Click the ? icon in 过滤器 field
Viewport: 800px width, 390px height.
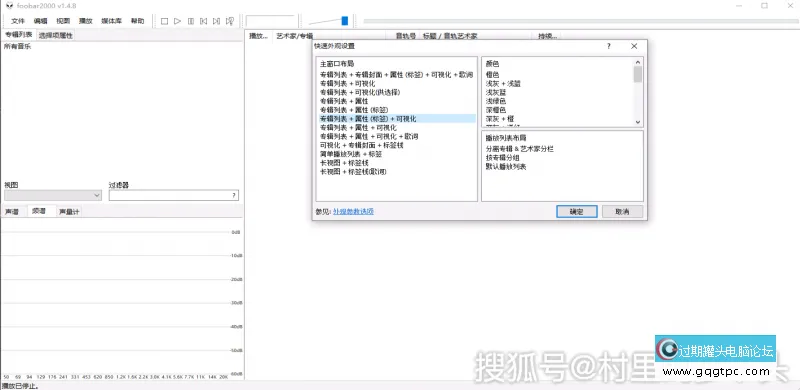pos(234,196)
